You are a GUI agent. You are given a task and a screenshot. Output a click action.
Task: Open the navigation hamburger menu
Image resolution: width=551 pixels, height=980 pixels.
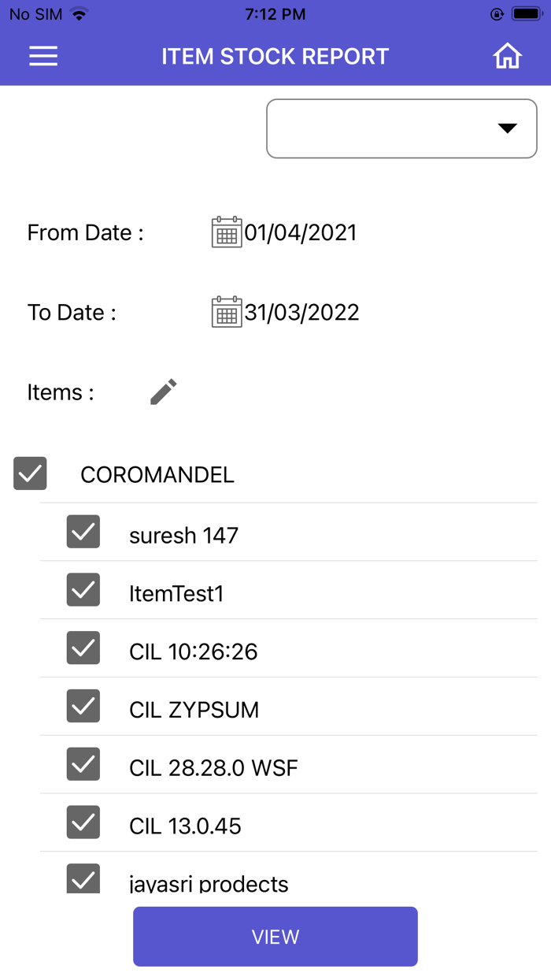43,56
